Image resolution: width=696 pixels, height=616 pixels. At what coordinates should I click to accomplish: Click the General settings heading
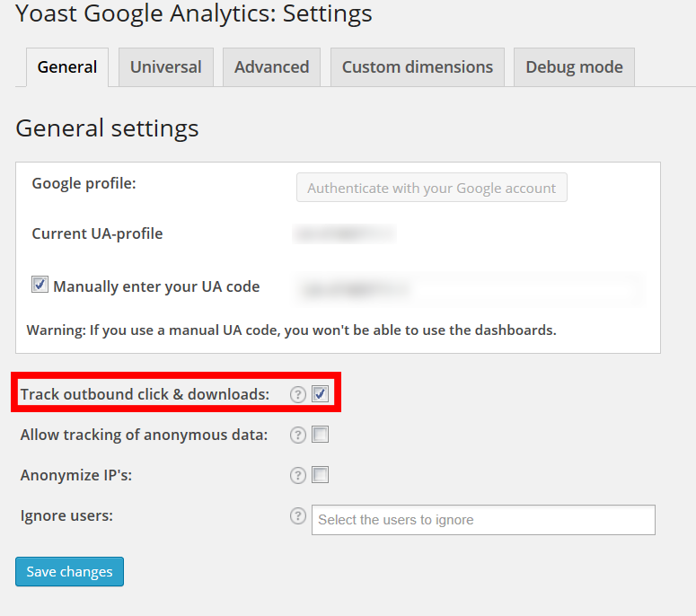[107, 128]
